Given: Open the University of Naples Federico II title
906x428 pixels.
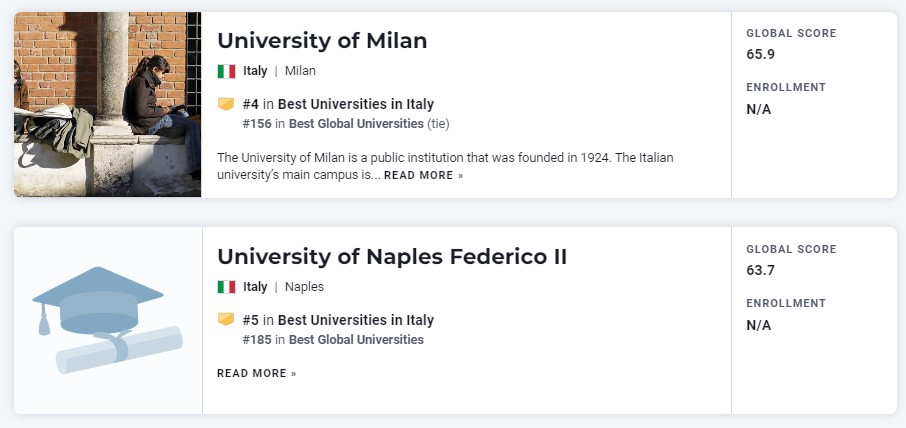Looking at the screenshot, I should tap(392, 257).
